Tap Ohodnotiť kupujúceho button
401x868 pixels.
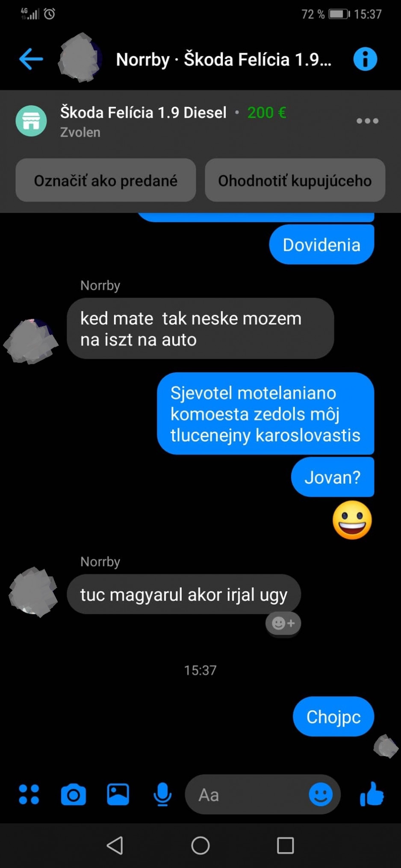click(x=295, y=180)
